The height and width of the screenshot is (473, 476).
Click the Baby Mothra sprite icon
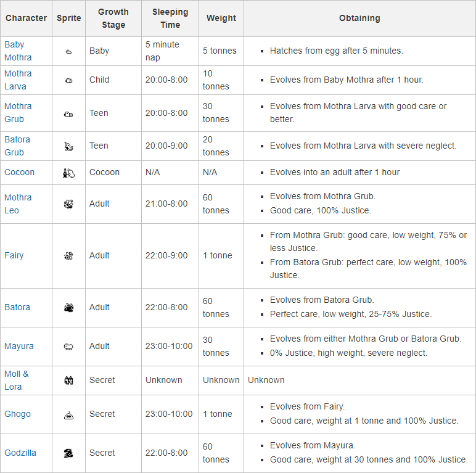(x=68, y=52)
